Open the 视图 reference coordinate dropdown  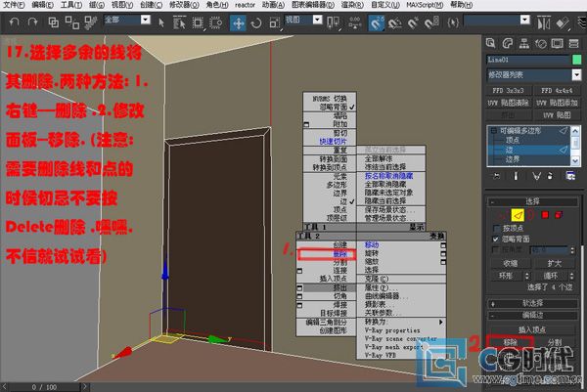point(317,20)
